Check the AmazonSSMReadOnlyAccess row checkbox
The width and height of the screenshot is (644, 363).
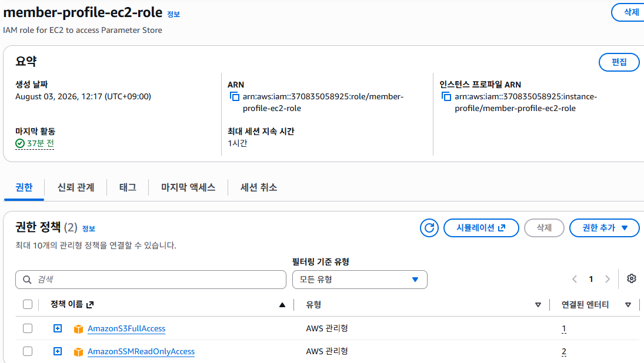[28, 351]
